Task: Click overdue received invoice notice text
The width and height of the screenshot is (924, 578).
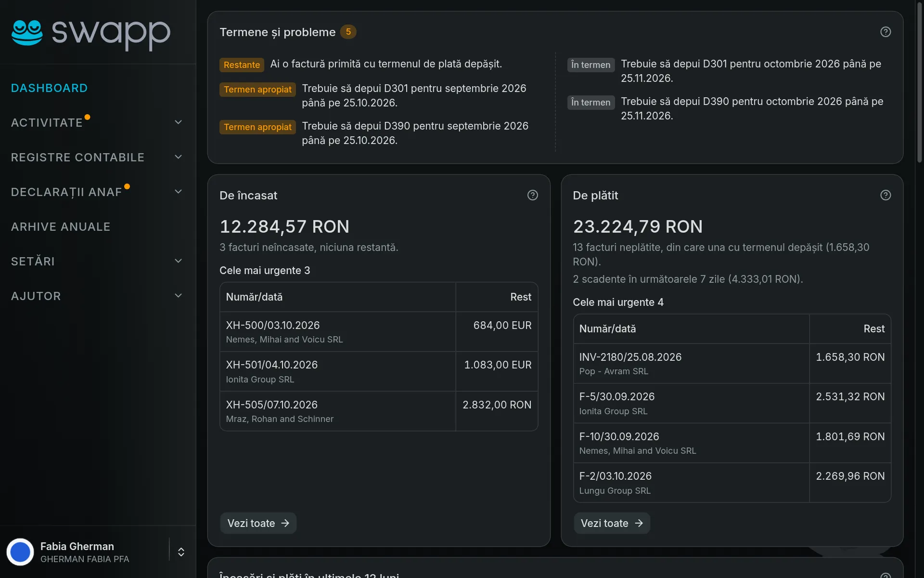Action: tap(386, 64)
